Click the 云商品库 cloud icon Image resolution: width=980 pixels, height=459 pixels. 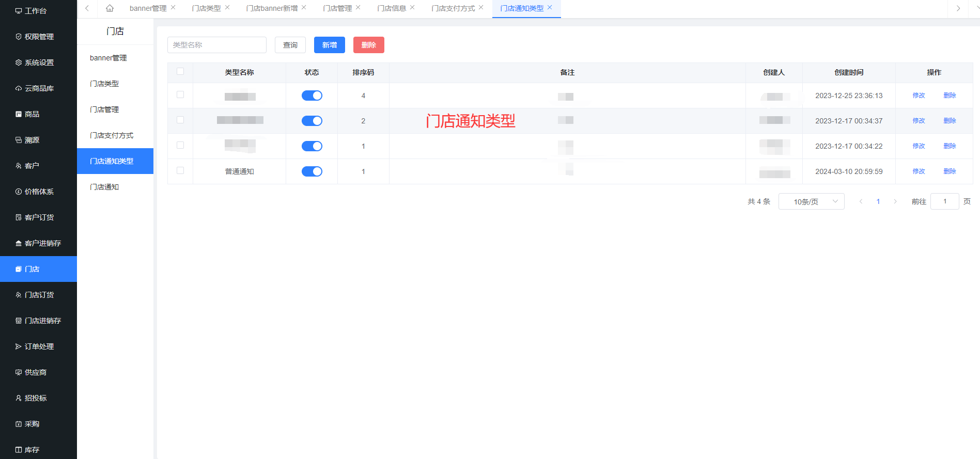19,88
